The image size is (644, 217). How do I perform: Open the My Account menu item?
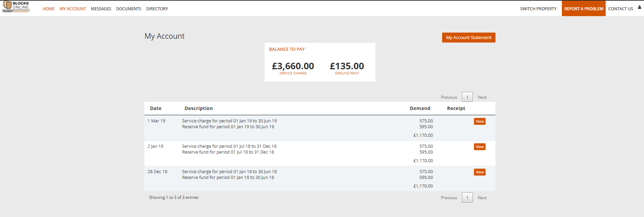[x=73, y=9]
